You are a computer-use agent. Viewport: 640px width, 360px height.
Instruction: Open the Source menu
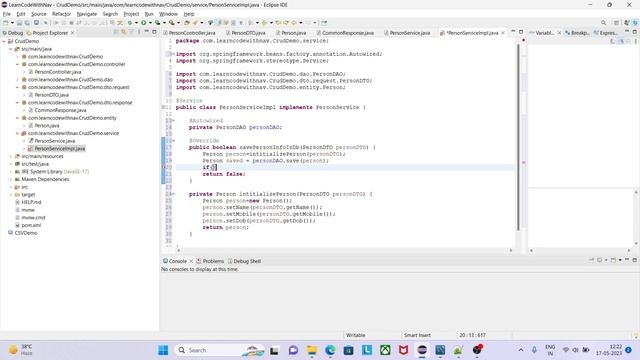pos(39,14)
